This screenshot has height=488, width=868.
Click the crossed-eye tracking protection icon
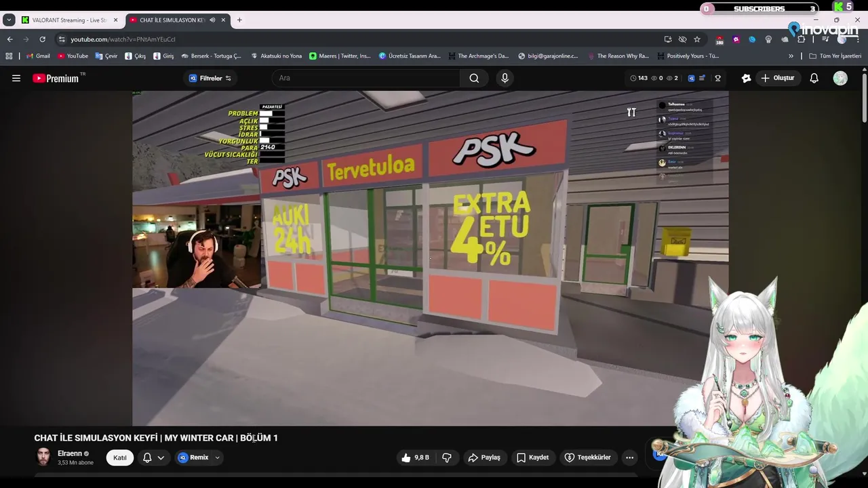[x=682, y=39]
